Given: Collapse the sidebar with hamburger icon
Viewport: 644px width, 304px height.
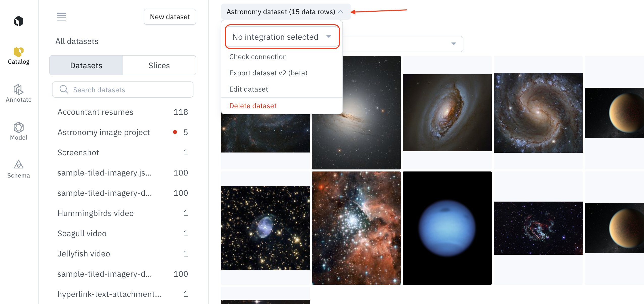Looking at the screenshot, I should coord(61,17).
